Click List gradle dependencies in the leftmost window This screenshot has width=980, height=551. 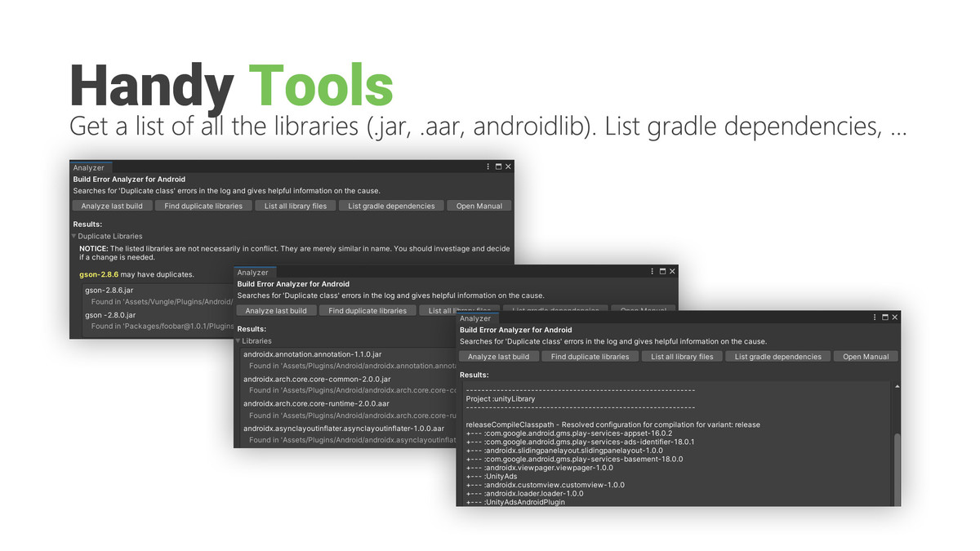point(391,206)
